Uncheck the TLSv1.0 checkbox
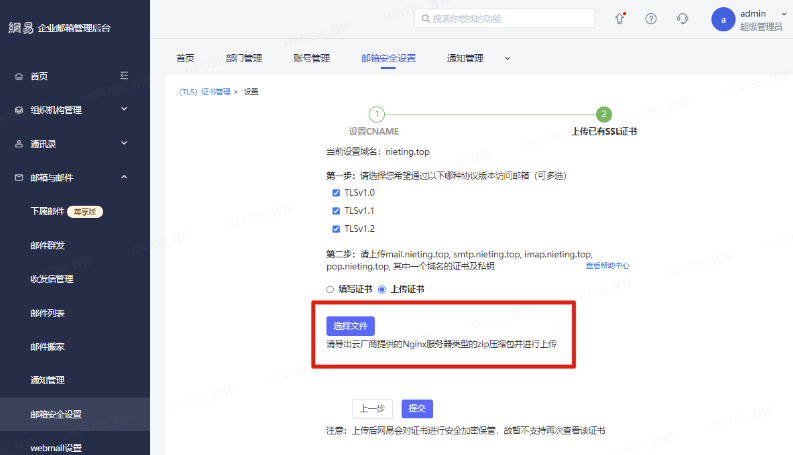 336,193
